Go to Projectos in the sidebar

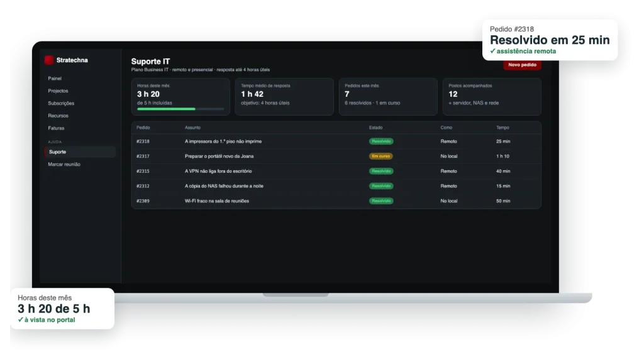(58, 90)
